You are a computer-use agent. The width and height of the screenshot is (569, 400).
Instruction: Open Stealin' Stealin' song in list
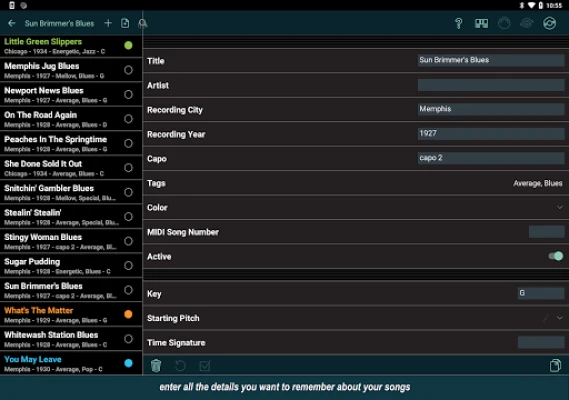click(x=71, y=217)
